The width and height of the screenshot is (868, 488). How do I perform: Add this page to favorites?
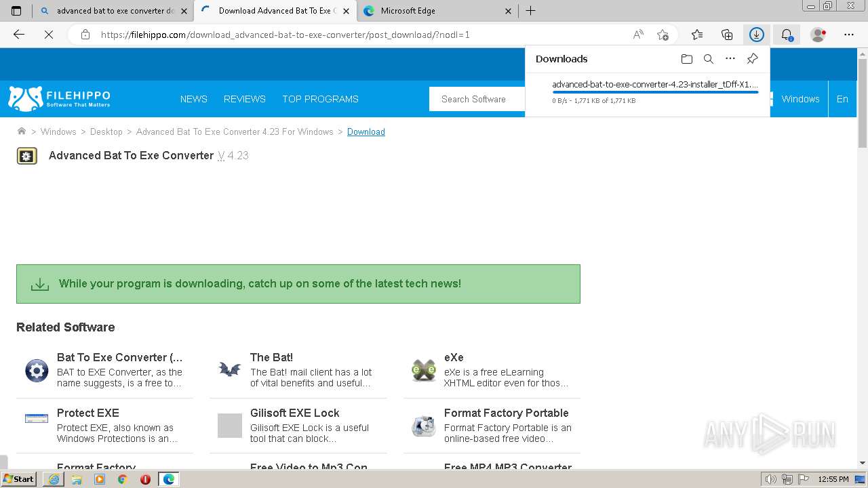coord(663,35)
